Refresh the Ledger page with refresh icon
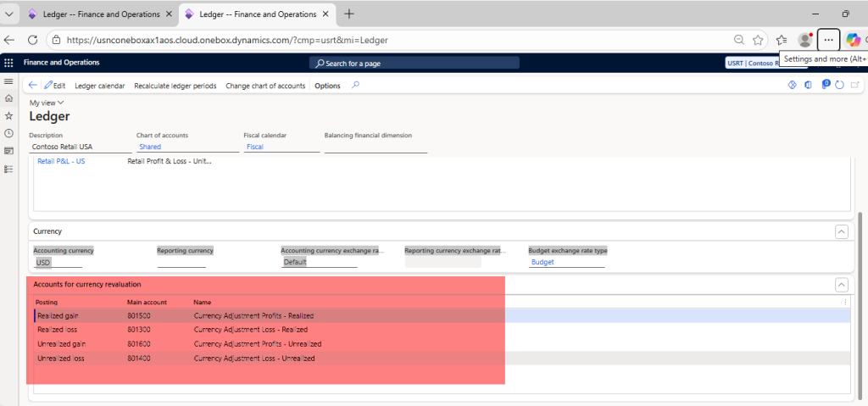 click(839, 86)
